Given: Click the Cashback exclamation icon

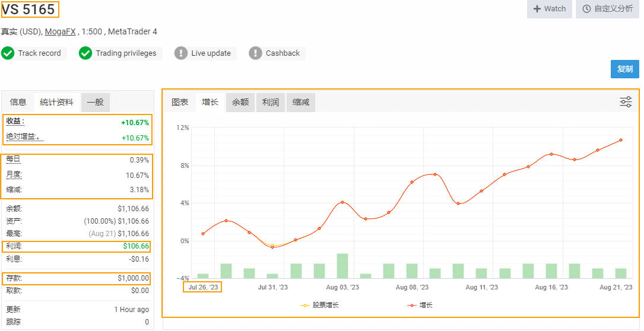Looking at the screenshot, I should 255,53.
